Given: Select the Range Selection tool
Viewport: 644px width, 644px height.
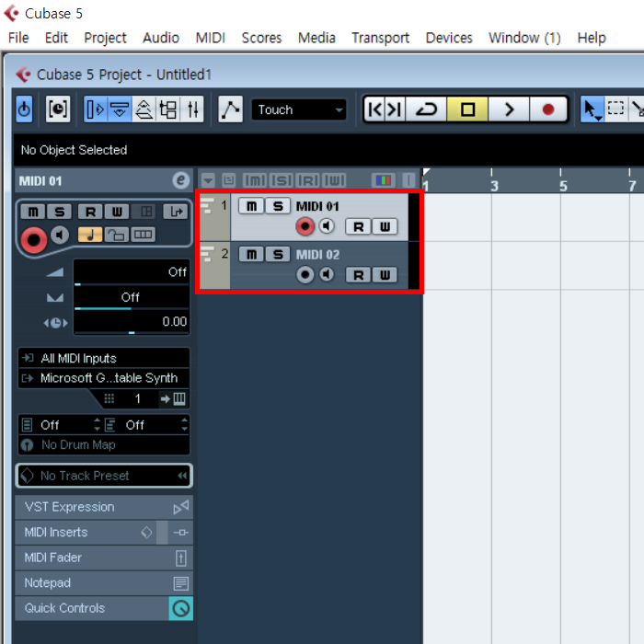Looking at the screenshot, I should click(615, 109).
